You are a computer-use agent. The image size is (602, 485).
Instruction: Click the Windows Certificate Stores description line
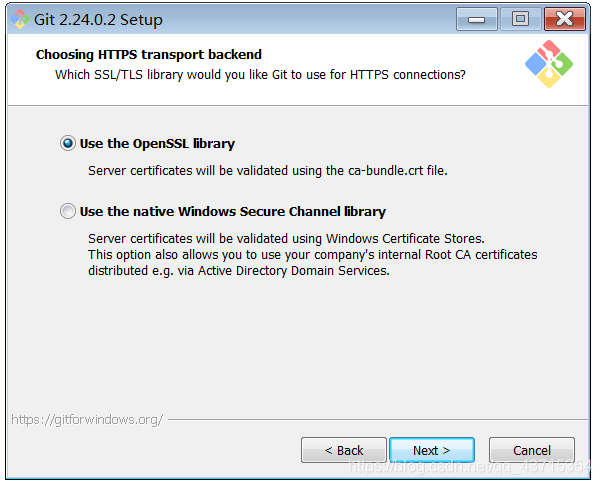(285, 238)
